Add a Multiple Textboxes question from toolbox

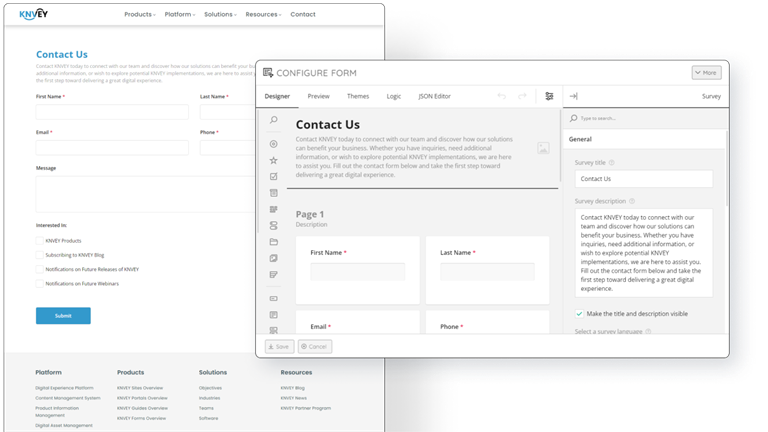(274, 330)
